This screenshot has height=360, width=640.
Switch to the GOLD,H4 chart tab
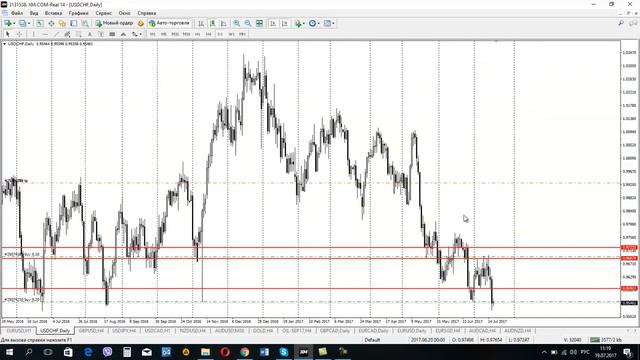(x=263, y=331)
